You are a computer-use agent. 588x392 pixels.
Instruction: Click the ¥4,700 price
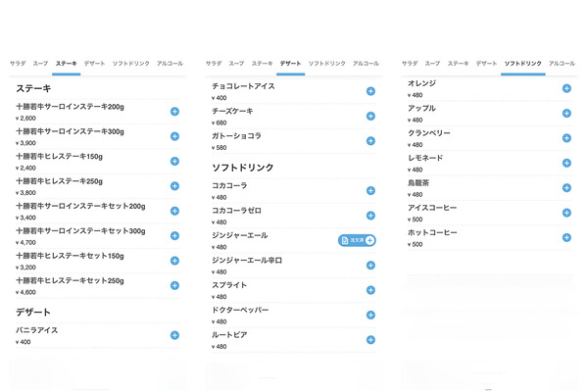pyautogui.click(x=25, y=243)
